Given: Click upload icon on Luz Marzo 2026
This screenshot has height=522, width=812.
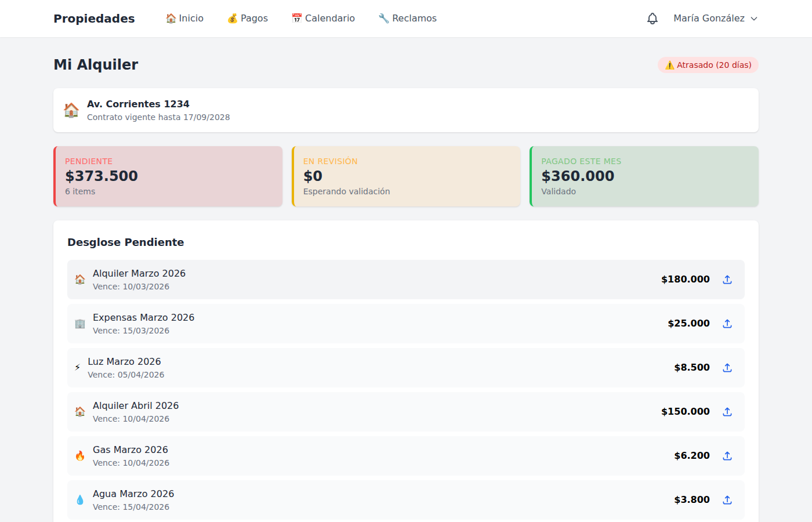Looking at the screenshot, I should [x=727, y=368].
